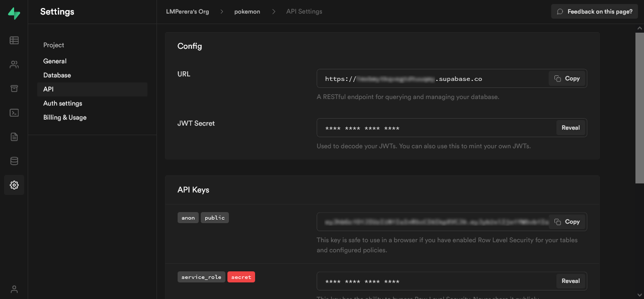Image resolution: width=644 pixels, height=299 pixels.
Task: Open Billing & Usage menu item
Action: pyautogui.click(x=65, y=118)
